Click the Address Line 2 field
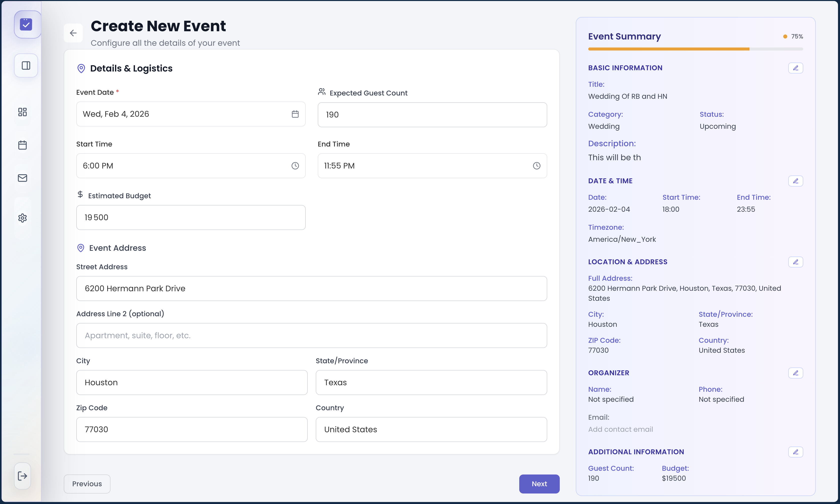 point(311,335)
